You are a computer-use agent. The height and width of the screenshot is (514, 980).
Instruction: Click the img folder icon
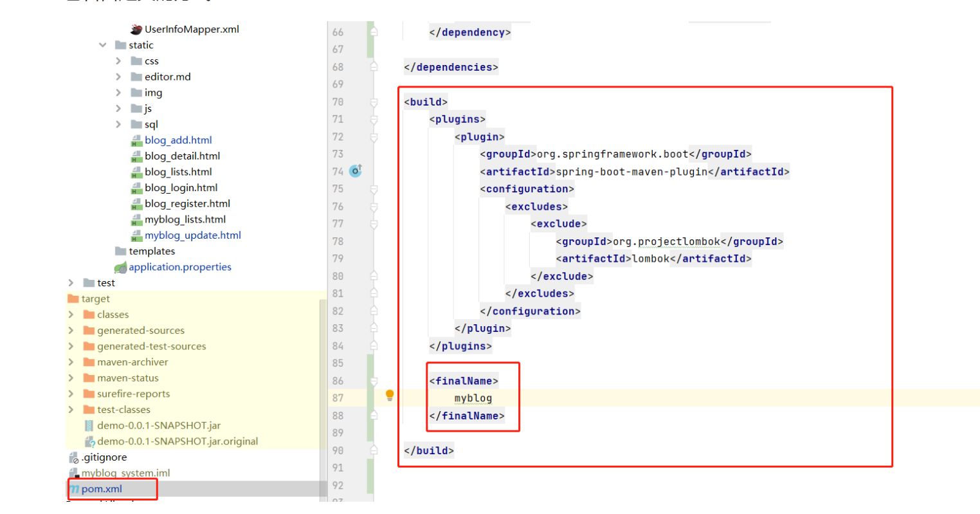coord(136,93)
